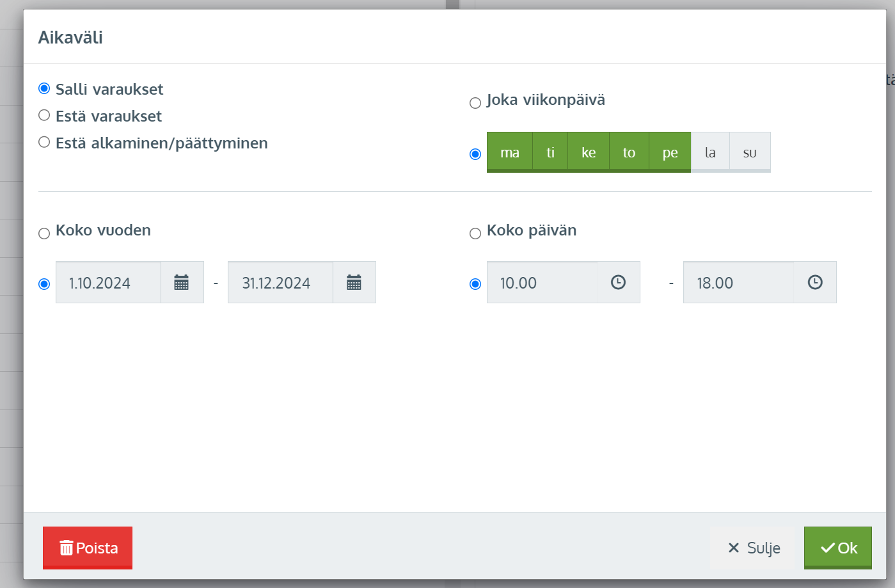895x588 pixels.
Task: Select Joka viikonpäivä radio option
Action: tap(475, 103)
